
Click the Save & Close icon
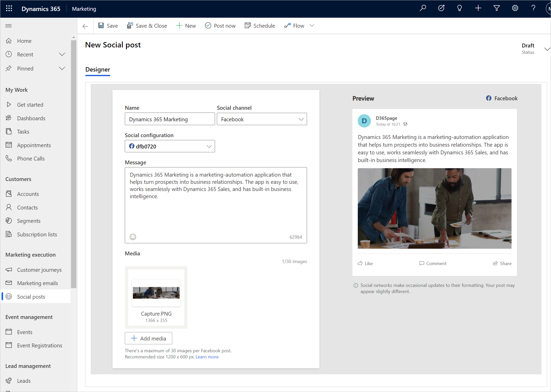tap(129, 26)
